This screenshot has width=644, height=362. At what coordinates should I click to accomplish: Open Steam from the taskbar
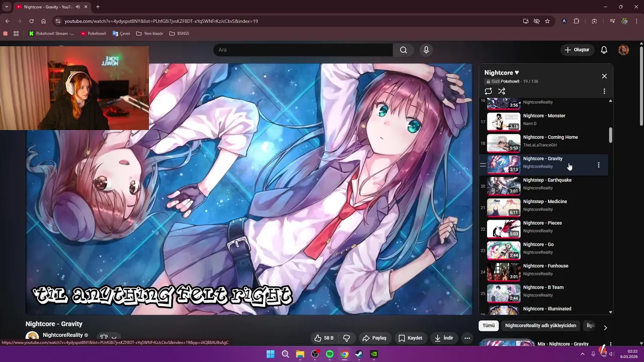click(x=359, y=354)
